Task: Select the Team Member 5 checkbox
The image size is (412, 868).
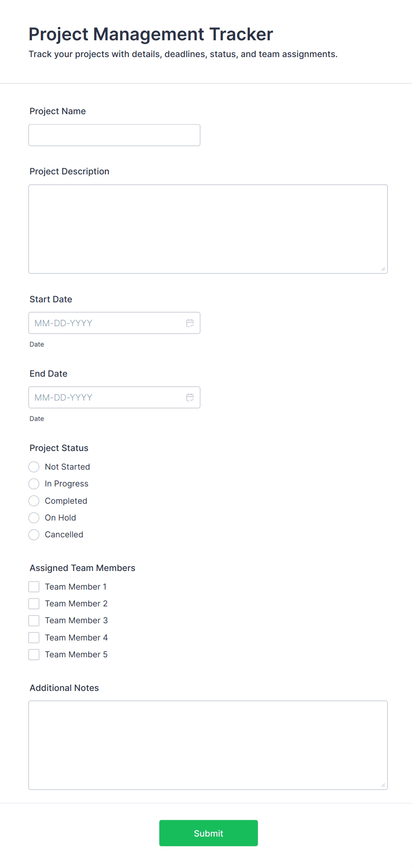Action: tap(34, 655)
